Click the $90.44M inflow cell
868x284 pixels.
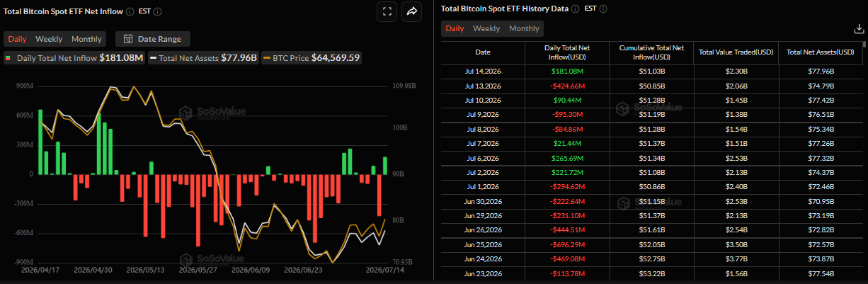(566, 101)
